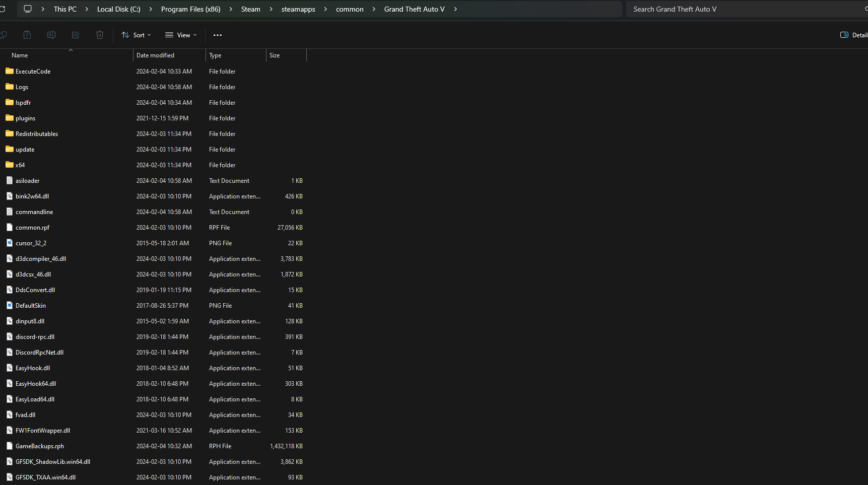Screen dimensions: 868x485
Task: Expand the chevron after Steam in breadcrumb
Action: coord(271,9)
